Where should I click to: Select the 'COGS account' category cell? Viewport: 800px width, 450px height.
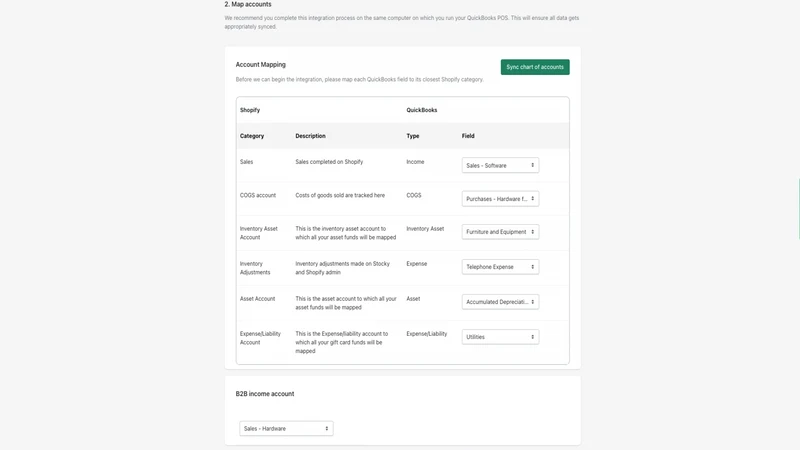pos(258,195)
